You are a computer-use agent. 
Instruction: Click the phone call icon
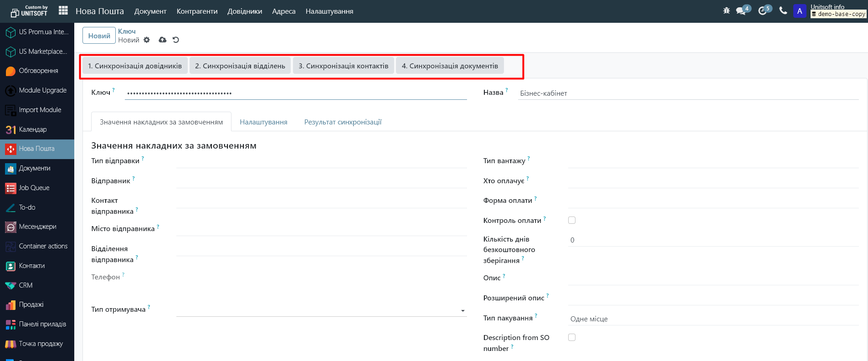(x=783, y=10)
